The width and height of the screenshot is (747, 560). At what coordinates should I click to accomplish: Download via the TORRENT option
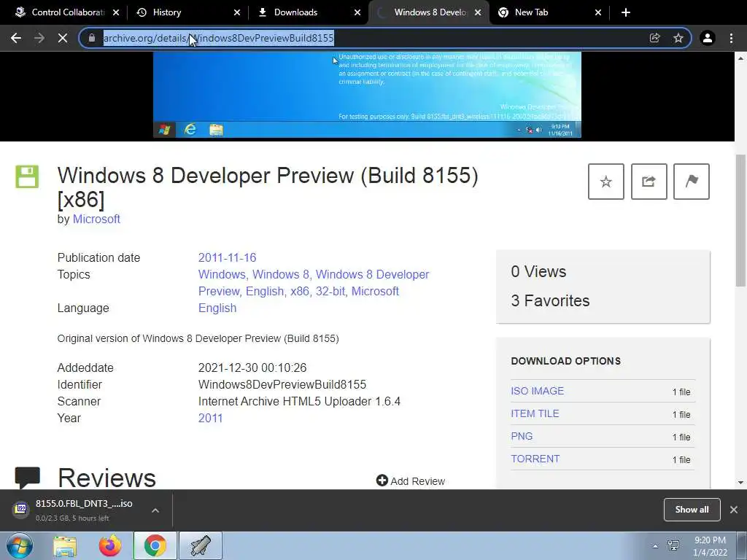pos(535,459)
